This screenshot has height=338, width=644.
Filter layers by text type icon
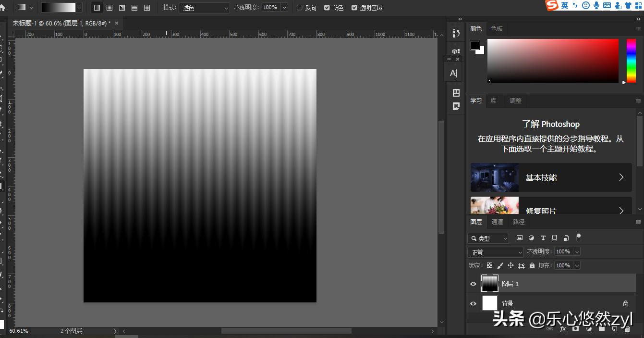543,238
